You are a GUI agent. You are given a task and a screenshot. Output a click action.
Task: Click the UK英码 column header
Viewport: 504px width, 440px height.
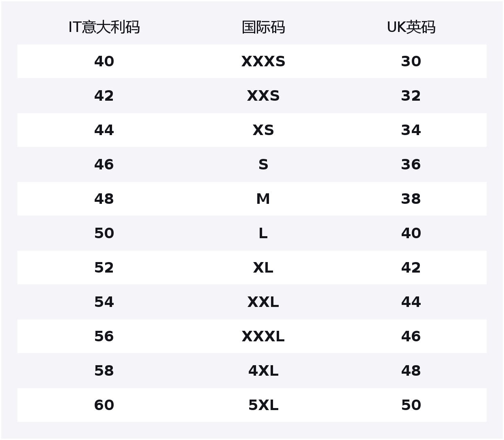[411, 27]
